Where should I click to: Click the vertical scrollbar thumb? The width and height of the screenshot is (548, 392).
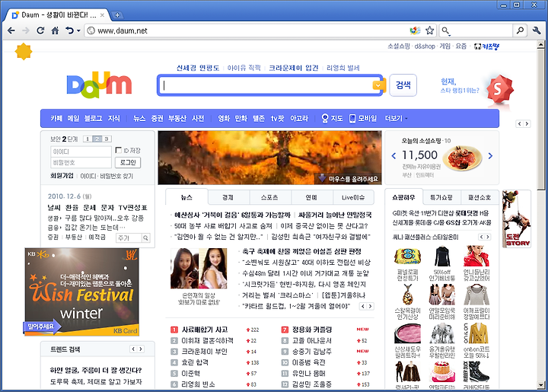point(540,119)
